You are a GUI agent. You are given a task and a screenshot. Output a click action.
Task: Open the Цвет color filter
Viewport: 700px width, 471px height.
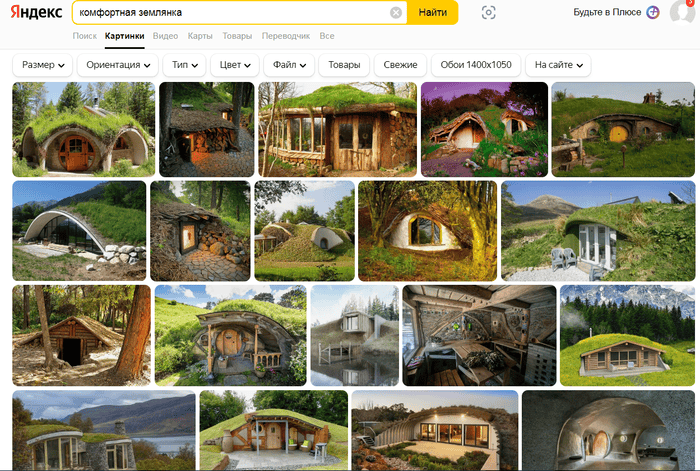236,65
